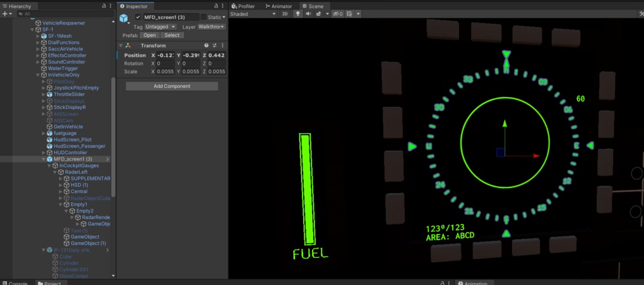Select WaterTrigger in the hierarchy
Screen dimensions: 644x285
pos(63,68)
